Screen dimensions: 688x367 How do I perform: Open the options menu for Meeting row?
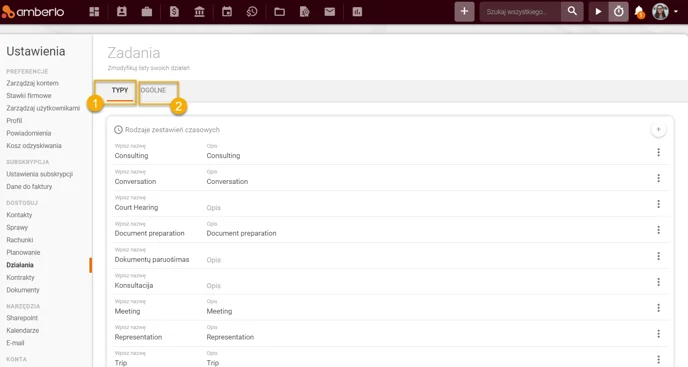[x=658, y=308]
